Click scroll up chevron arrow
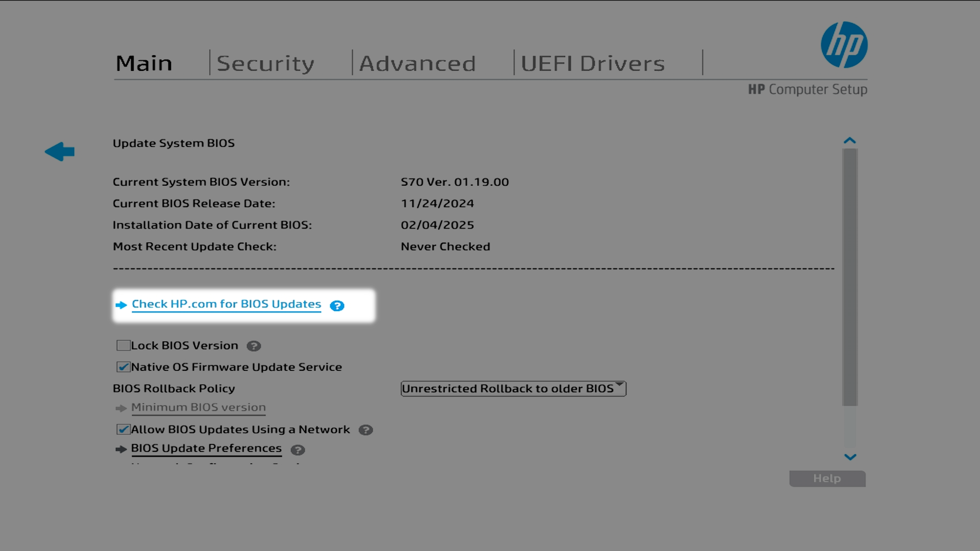 850,140
